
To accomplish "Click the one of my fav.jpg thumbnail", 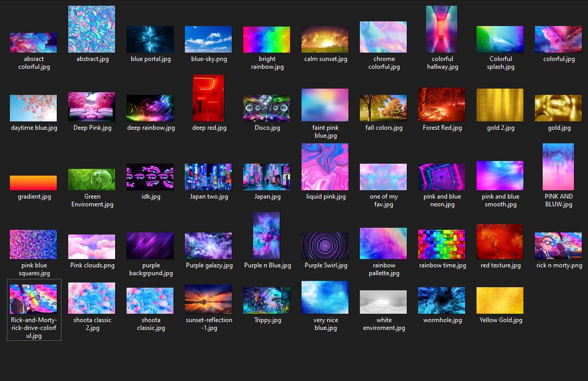I will [x=383, y=177].
